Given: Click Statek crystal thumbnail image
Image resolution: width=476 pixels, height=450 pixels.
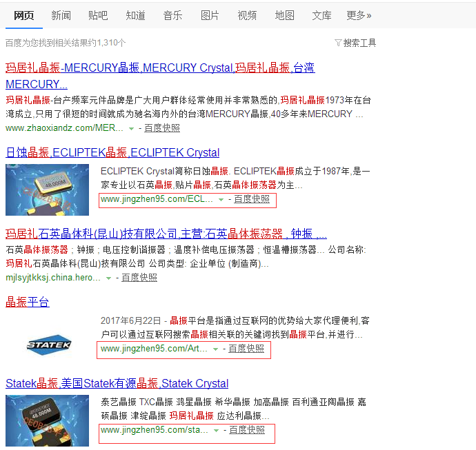Looking at the screenshot, I should click(47, 420).
